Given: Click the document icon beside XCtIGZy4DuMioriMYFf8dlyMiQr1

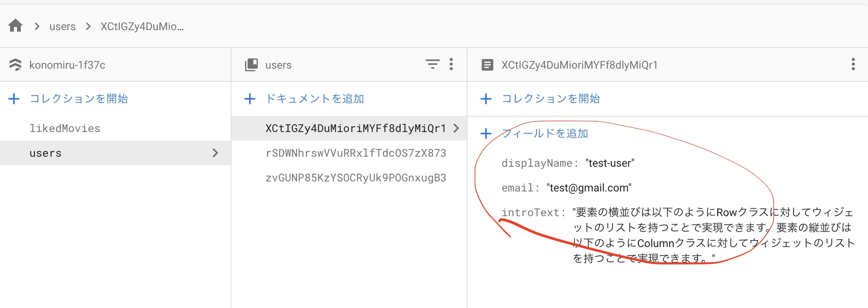Looking at the screenshot, I should [487, 64].
